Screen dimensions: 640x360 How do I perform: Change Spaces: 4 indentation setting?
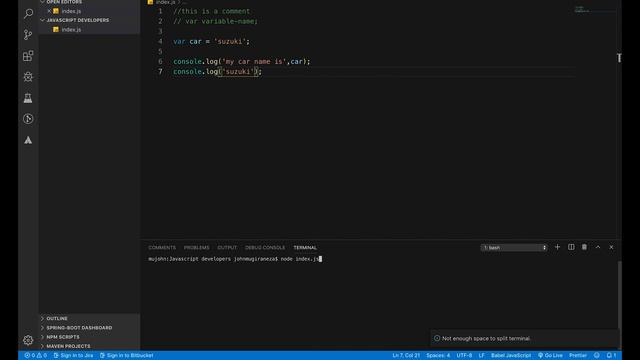click(438, 356)
